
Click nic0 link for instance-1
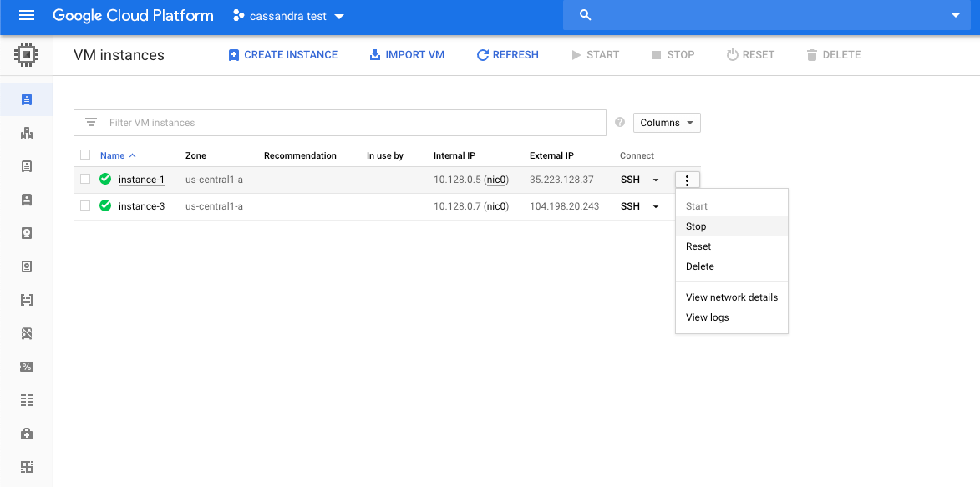(496, 180)
